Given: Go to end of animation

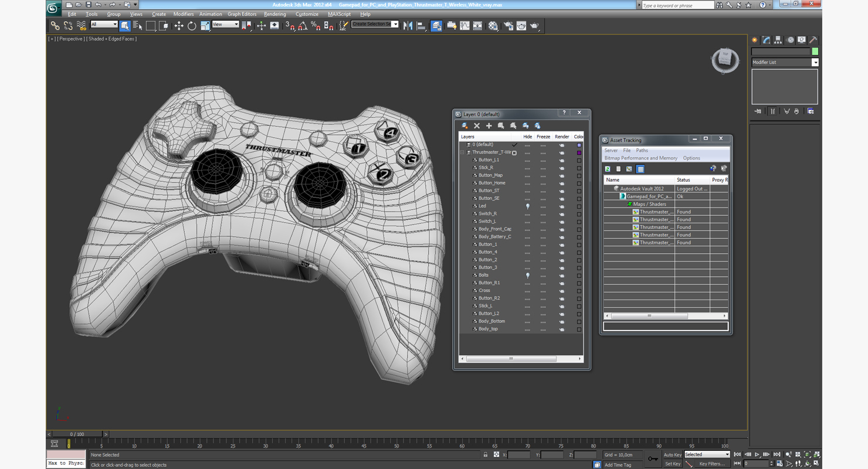Looking at the screenshot, I should point(777,454).
